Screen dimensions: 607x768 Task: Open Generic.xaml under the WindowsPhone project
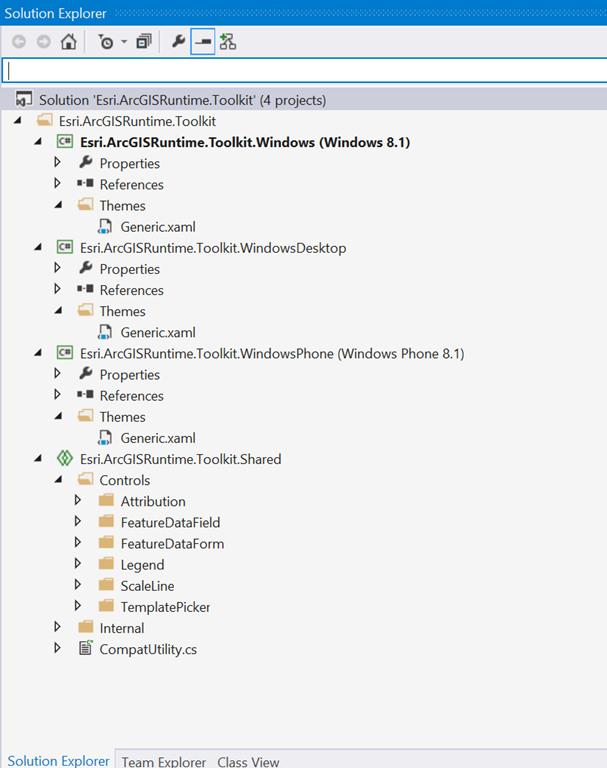158,438
